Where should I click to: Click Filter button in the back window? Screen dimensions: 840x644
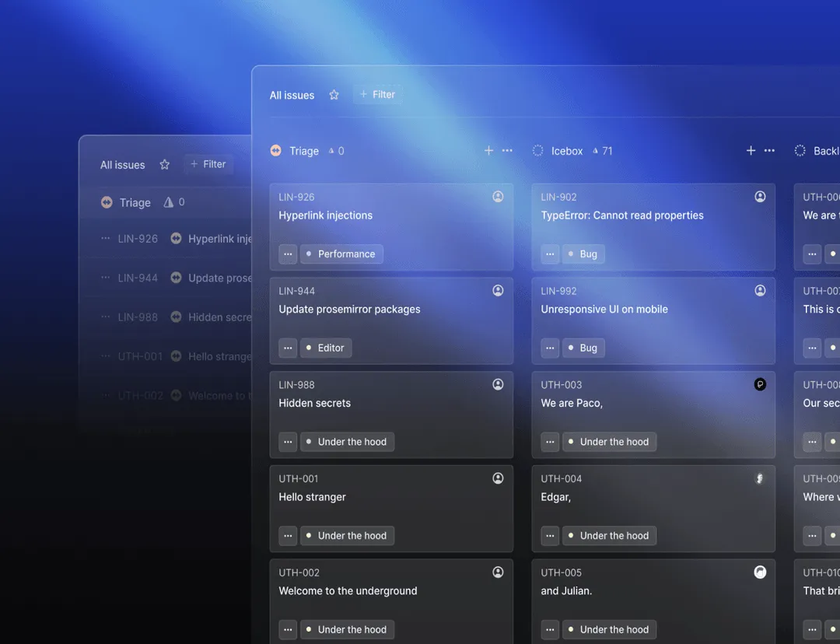(208, 164)
